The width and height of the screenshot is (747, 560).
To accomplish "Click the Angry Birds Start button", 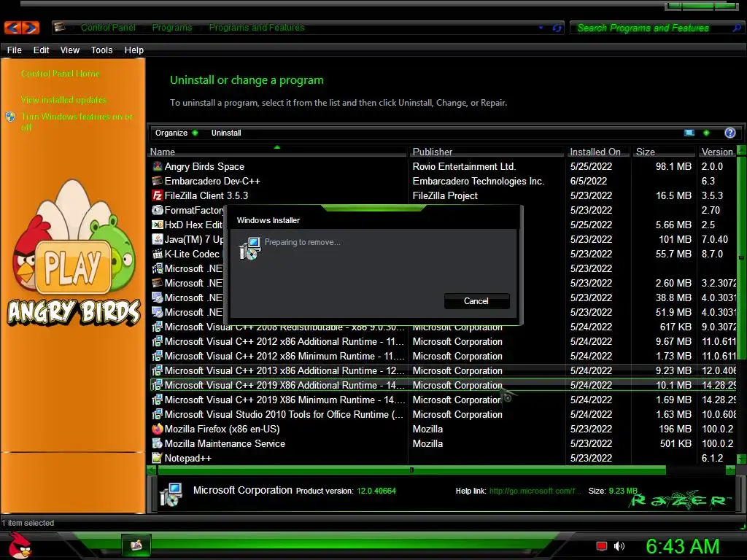I will pos(20,545).
